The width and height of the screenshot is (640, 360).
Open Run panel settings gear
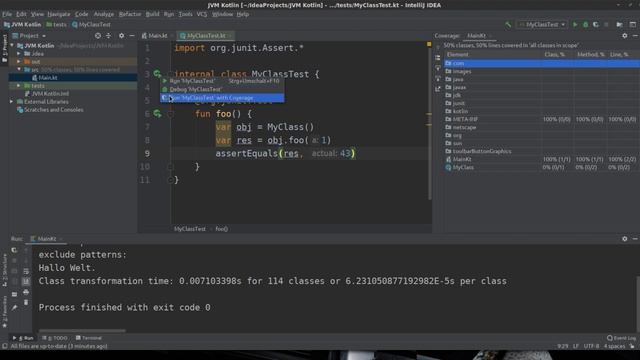click(x=624, y=239)
